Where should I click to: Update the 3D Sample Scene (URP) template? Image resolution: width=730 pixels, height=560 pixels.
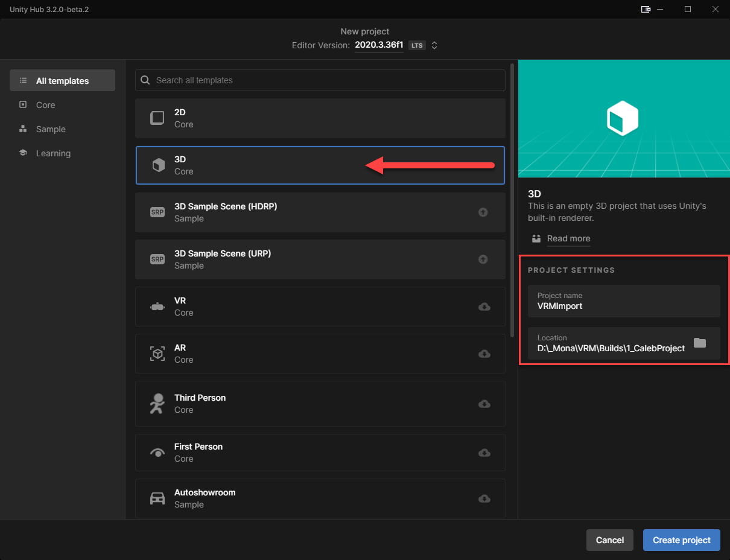click(483, 259)
